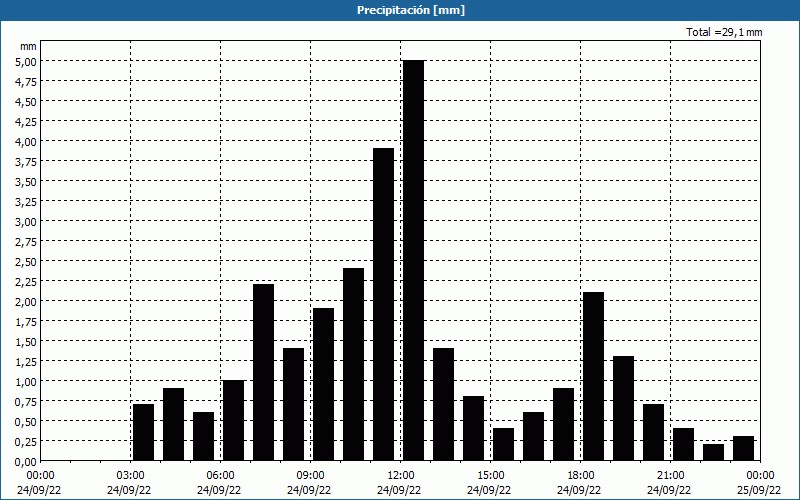
Task: Select the 2,50 y-axis value
Action: pyautogui.click(x=26, y=261)
